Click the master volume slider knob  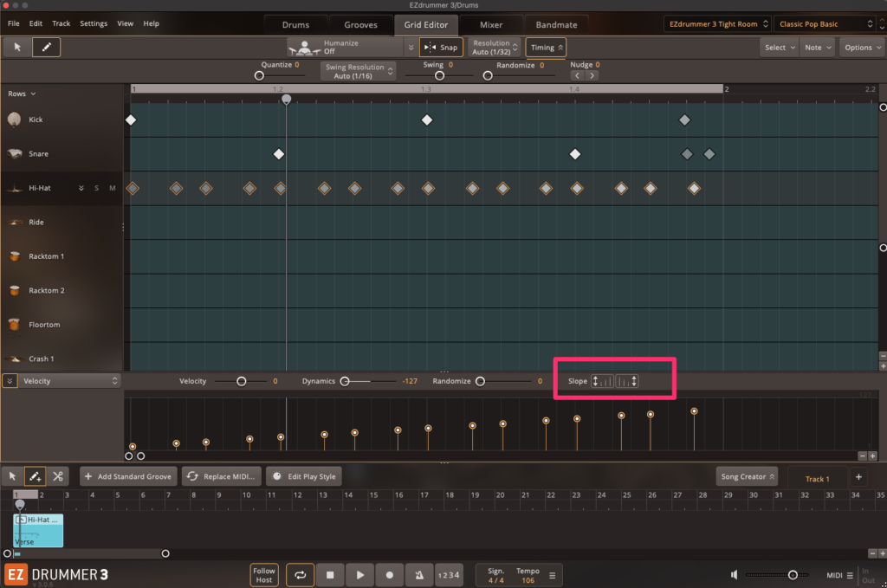pyautogui.click(x=793, y=575)
